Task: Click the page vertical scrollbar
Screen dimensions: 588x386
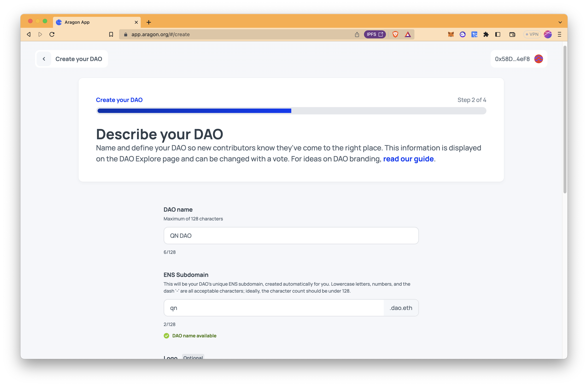Action: 565,119
